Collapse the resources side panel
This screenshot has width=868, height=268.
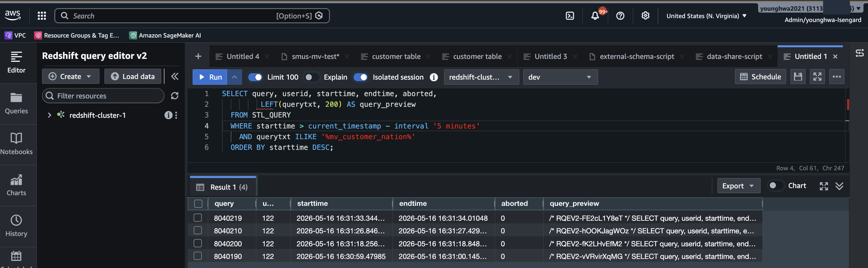(175, 76)
